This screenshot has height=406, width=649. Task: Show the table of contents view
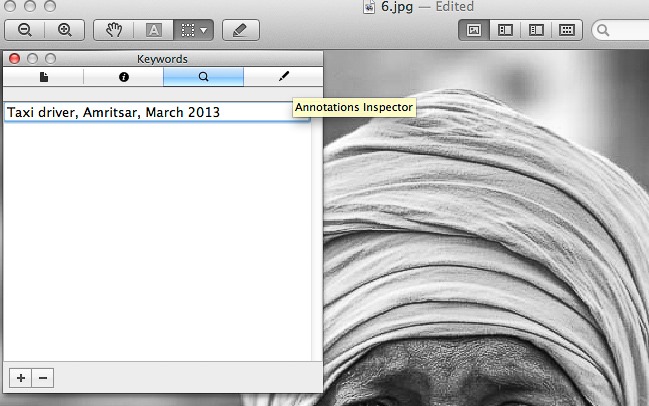(535, 30)
